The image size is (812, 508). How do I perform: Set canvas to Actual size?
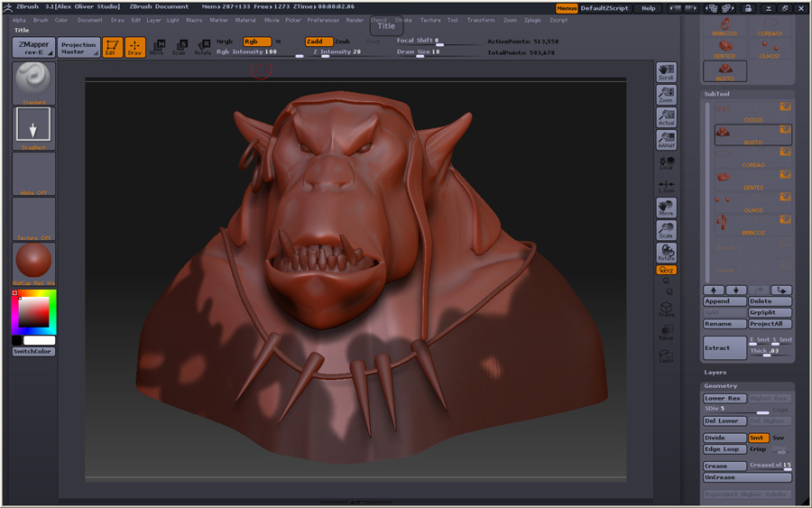[x=666, y=117]
